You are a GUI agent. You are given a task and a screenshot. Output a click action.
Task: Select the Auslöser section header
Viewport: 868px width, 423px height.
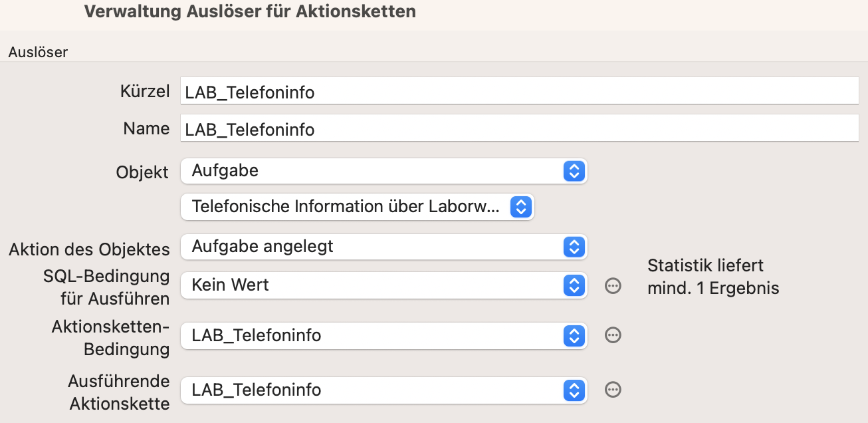[x=38, y=52]
